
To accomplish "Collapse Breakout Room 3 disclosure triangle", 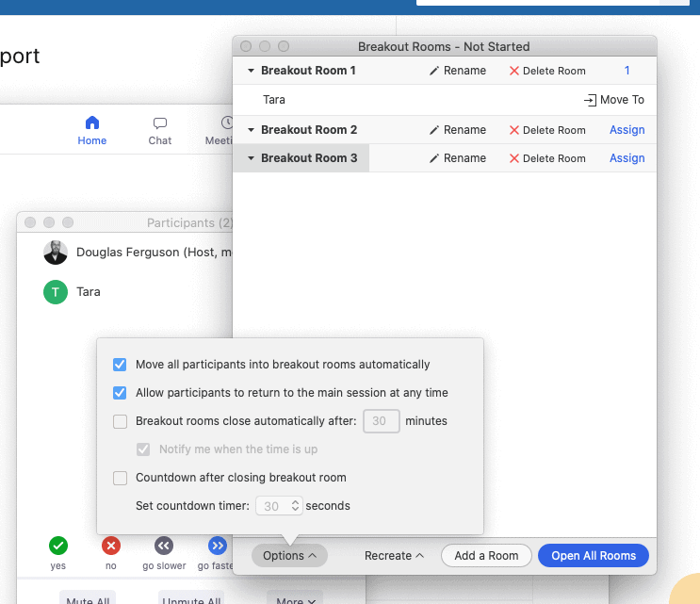I will pos(251,158).
